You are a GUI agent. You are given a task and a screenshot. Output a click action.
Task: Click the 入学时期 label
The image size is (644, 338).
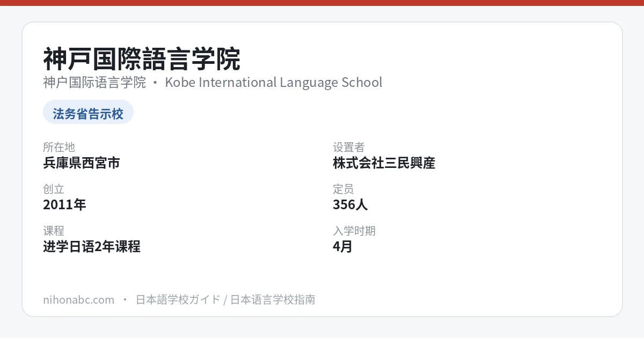[354, 231]
